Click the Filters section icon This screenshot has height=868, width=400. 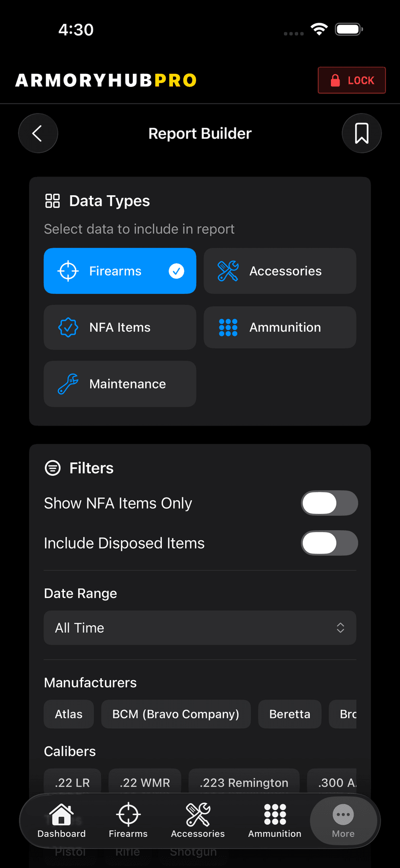tap(53, 468)
